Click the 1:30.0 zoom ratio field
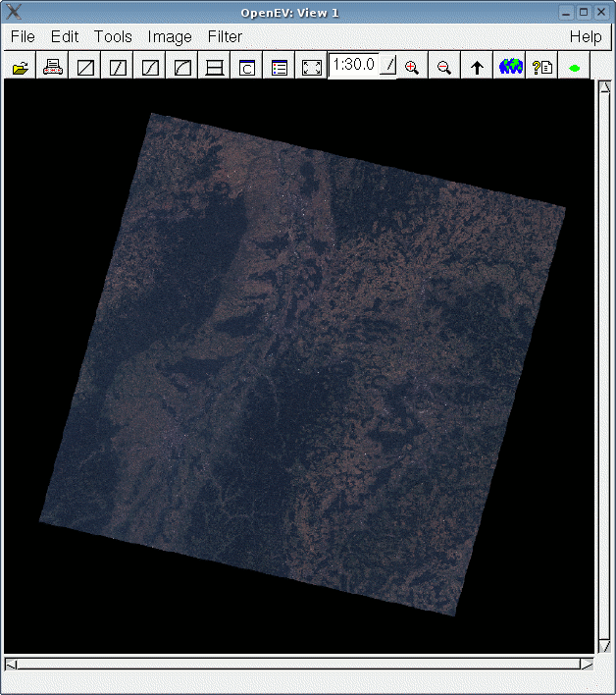616x695 pixels. coord(354,66)
